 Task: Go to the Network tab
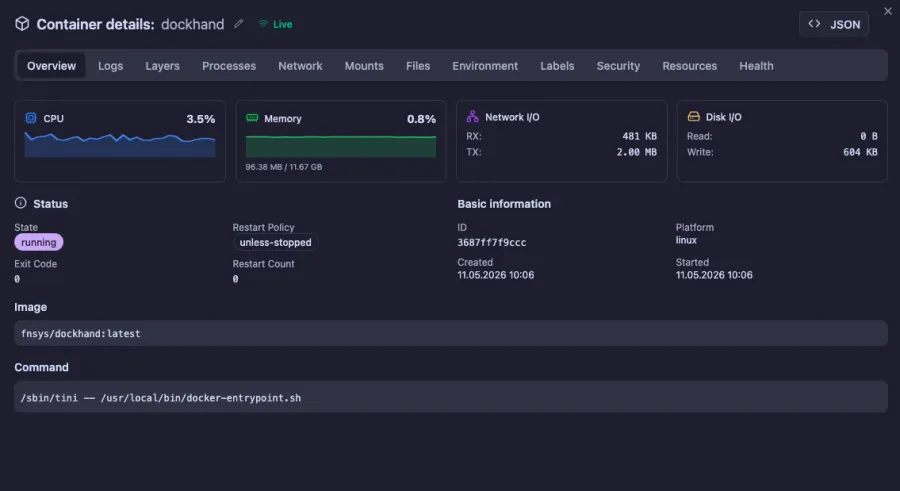pos(300,65)
